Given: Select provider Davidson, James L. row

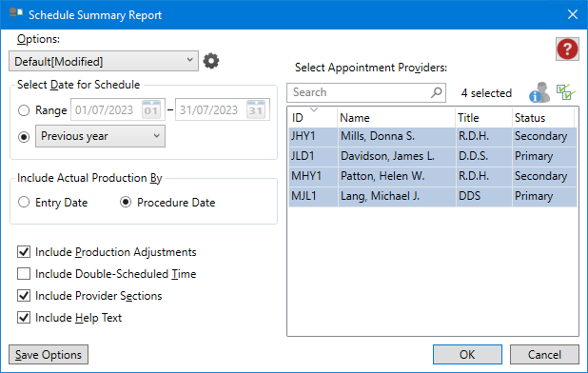Looking at the screenshot, I should (432, 156).
